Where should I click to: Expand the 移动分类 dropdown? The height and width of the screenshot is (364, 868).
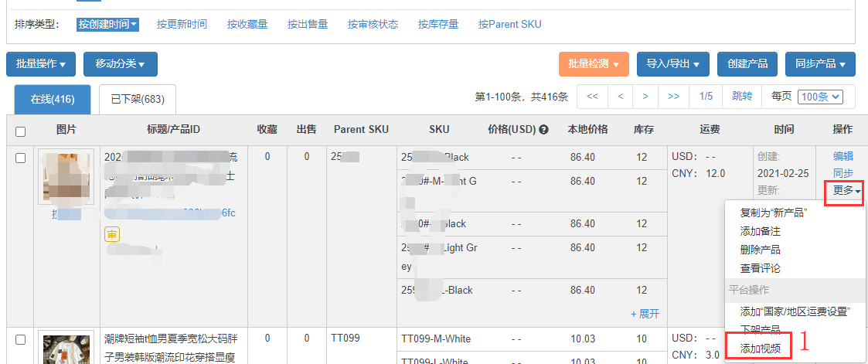coord(120,64)
